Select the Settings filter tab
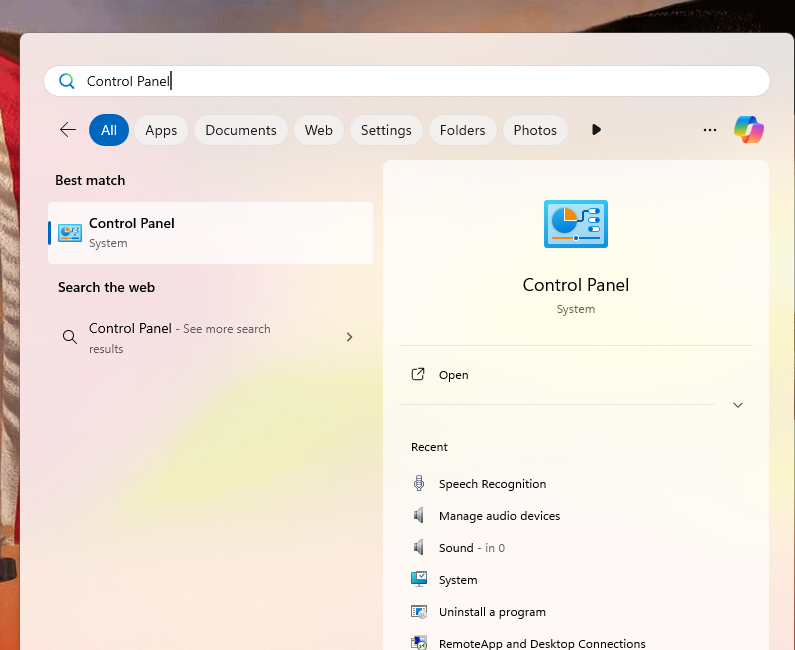 tap(386, 130)
